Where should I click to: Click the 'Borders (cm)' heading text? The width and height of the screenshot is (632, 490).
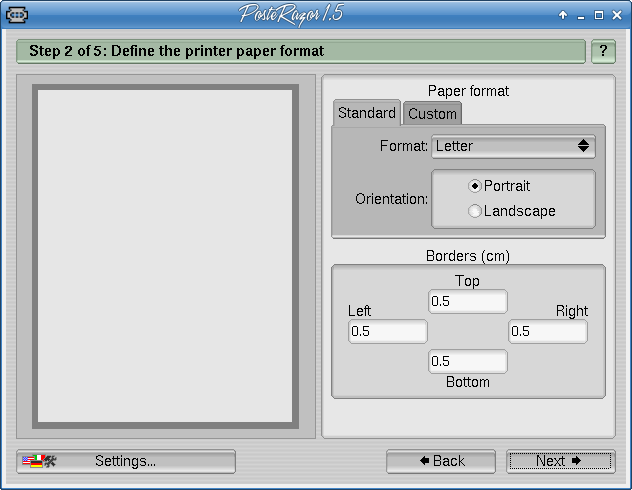(x=468, y=256)
